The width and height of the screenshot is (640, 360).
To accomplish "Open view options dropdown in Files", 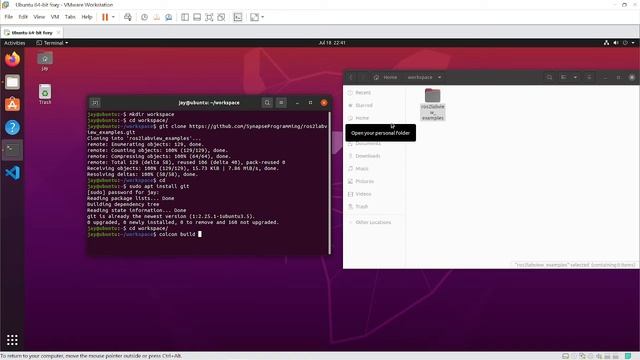I will pyautogui.click(x=576, y=77).
